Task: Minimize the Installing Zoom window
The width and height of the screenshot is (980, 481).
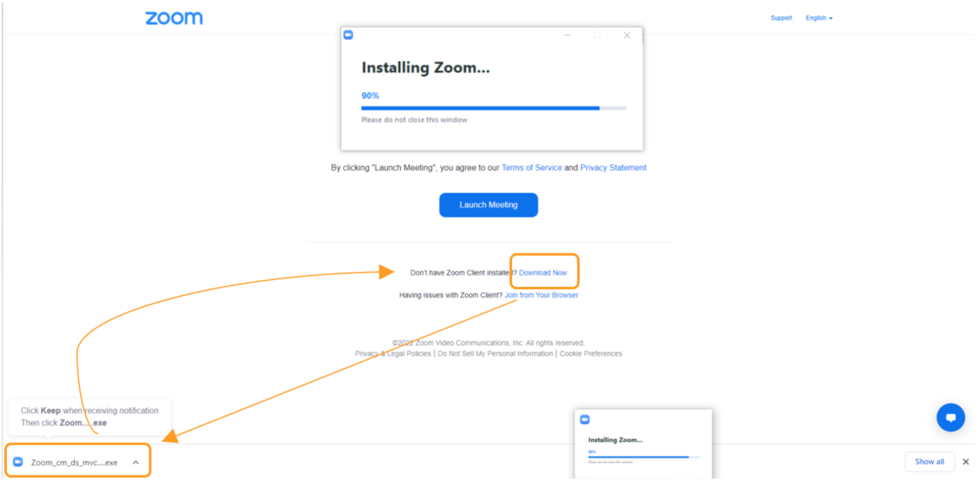Action: click(567, 35)
